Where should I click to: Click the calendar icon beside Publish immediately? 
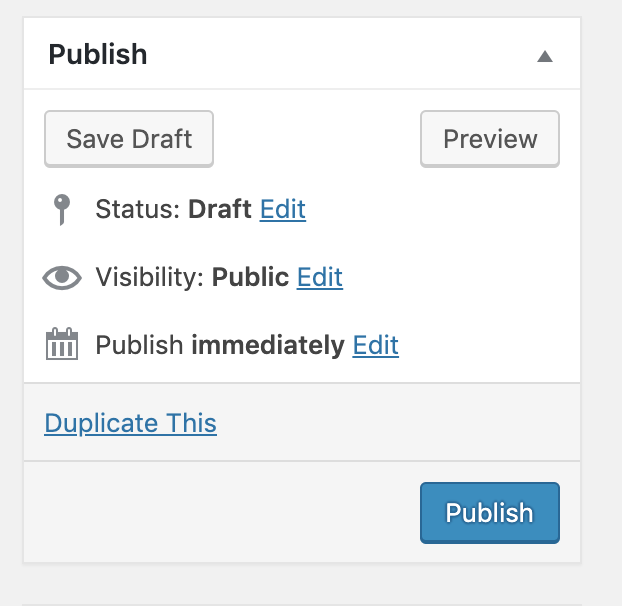[62, 344]
